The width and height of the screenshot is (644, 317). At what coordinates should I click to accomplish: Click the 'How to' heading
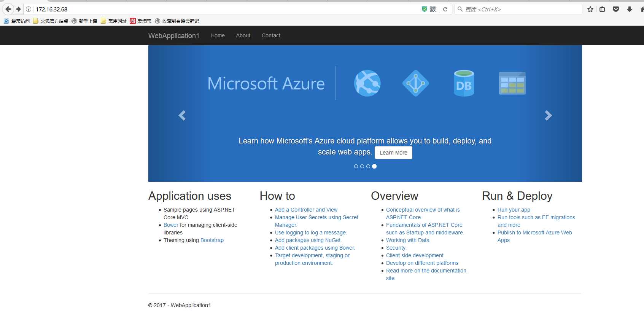277,196
